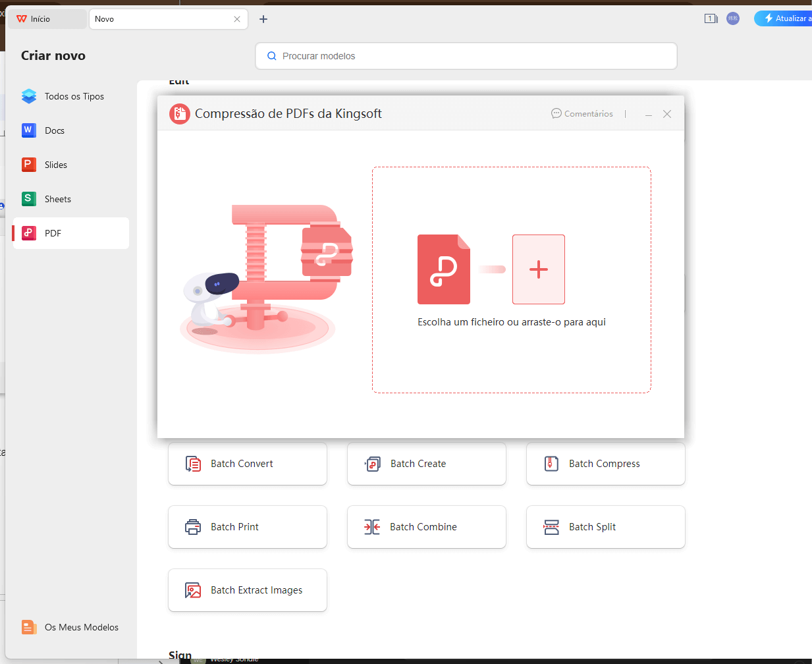Click the plus box to add file

[x=539, y=269]
